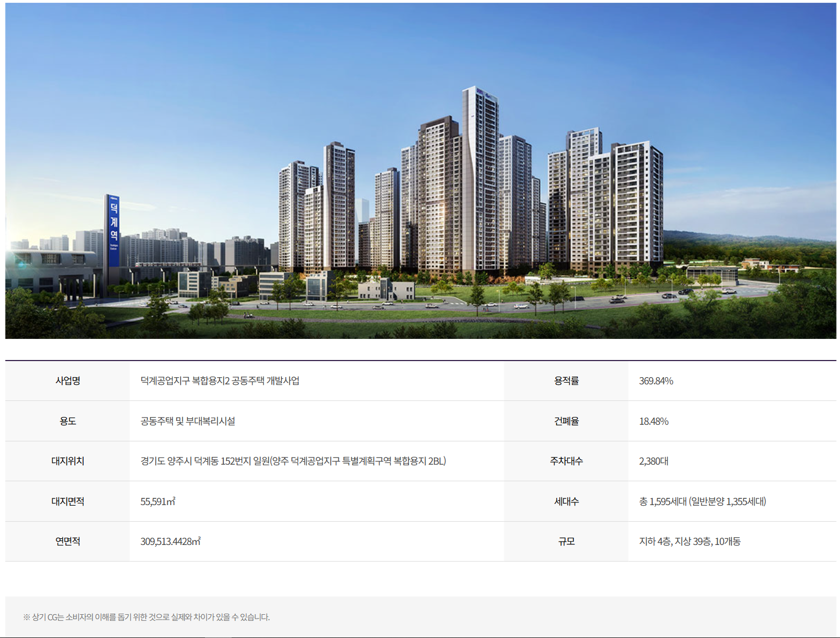Screen dimensions: 840x638
Task: Click the 공동주택 및 부대복리시설 value
Action: tap(188, 421)
